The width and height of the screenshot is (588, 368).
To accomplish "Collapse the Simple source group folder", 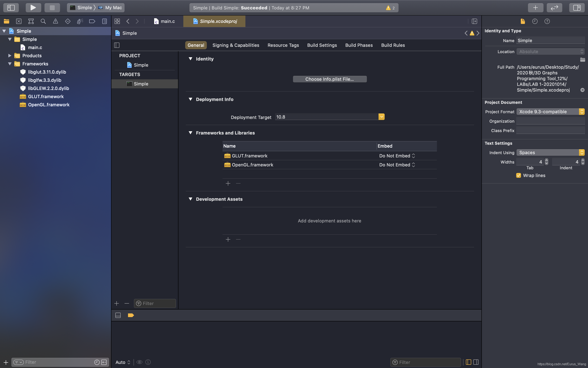I will 10,39.
